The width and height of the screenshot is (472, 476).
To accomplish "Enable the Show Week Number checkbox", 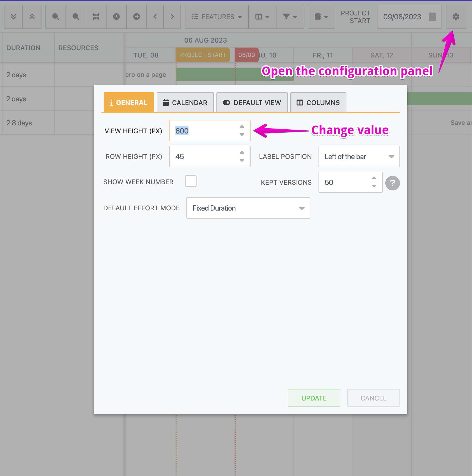I will pyautogui.click(x=191, y=181).
